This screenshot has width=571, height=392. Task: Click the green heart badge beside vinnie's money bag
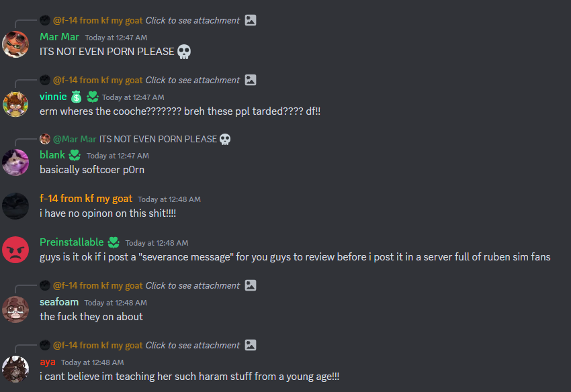tap(93, 97)
